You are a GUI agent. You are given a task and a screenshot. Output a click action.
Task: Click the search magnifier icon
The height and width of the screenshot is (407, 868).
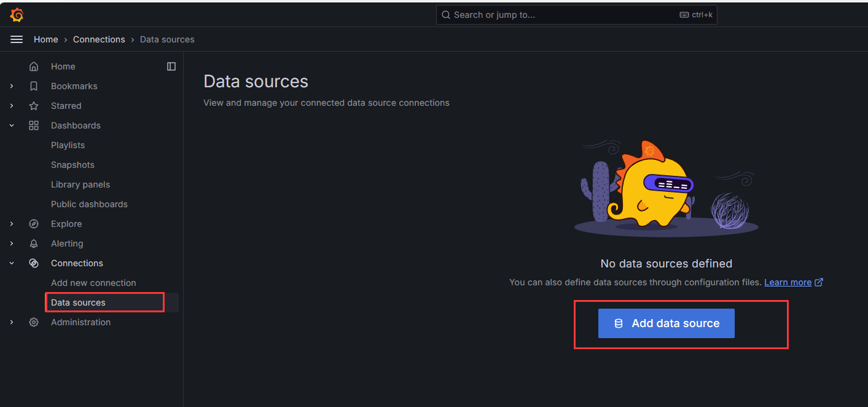coord(446,15)
